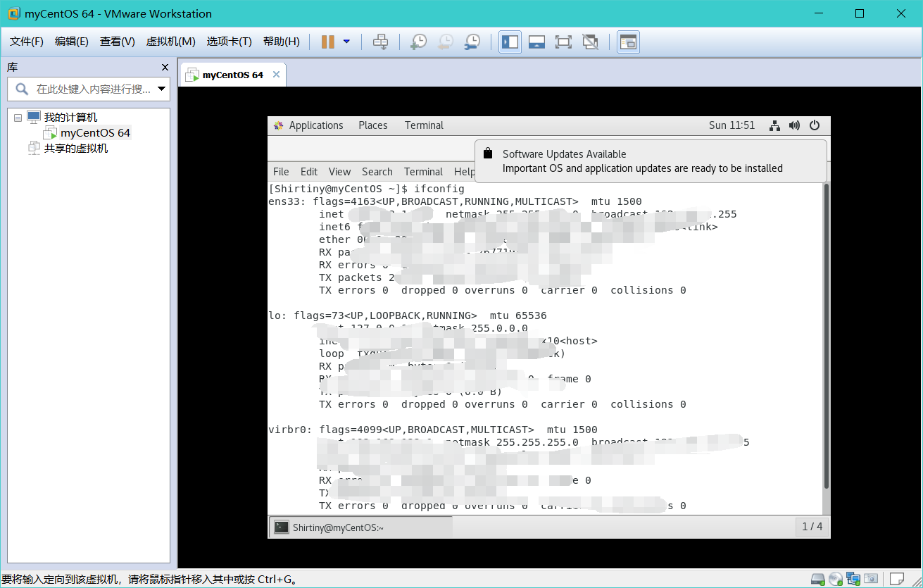This screenshot has width=923, height=588.
Task: Take a snapshot of this virtual machine
Action: pyautogui.click(x=418, y=42)
